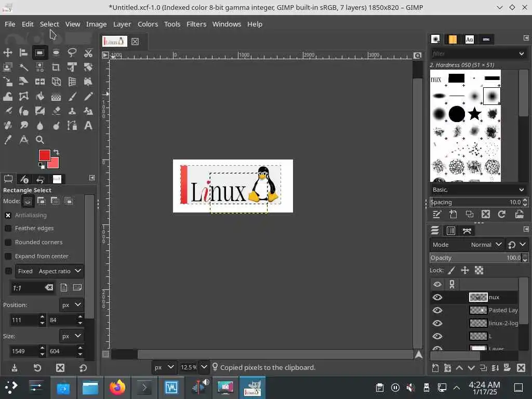Open the File menu
This screenshot has height=399, width=532.
pos(10,24)
